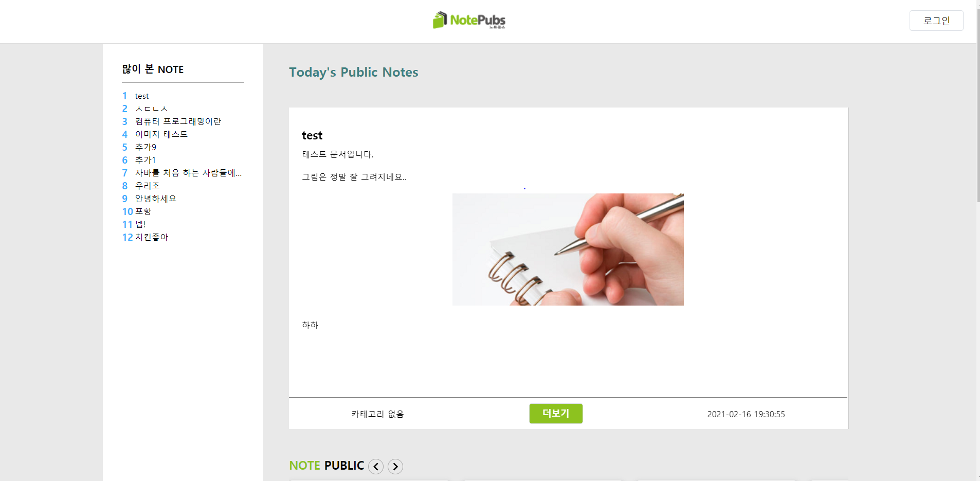Open popular note 'ㅅㄷㄴㅅ'

pyautogui.click(x=151, y=109)
